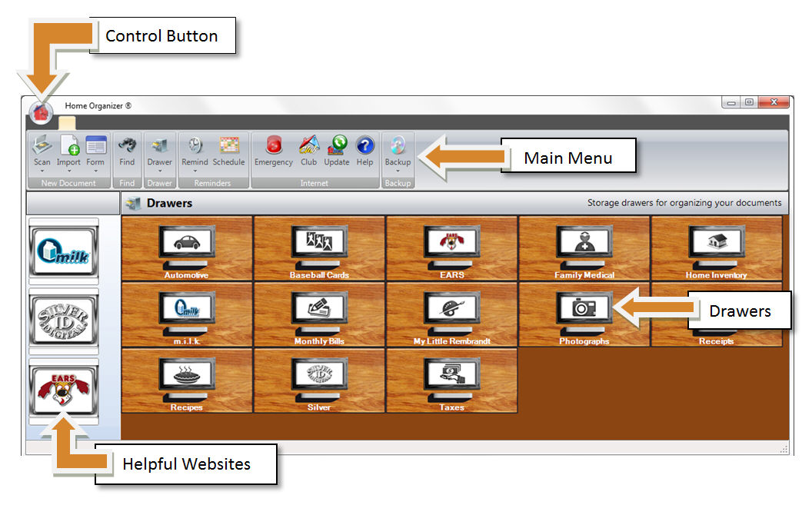Screen dimensions: 812x515
Task: Open the m.i.l.k. drawer
Action: (x=187, y=314)
